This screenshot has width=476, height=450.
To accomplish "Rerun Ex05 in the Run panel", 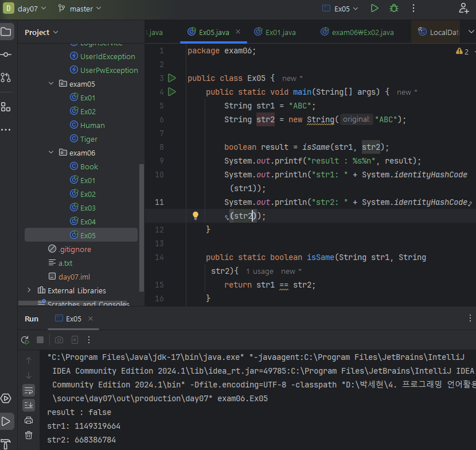I will [25, 340].
